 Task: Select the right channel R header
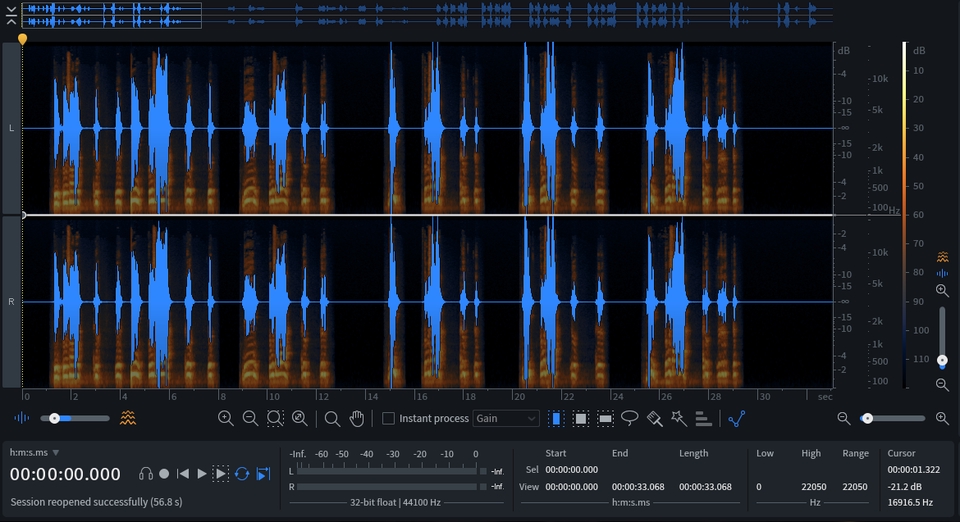click(x=11, y=301)
